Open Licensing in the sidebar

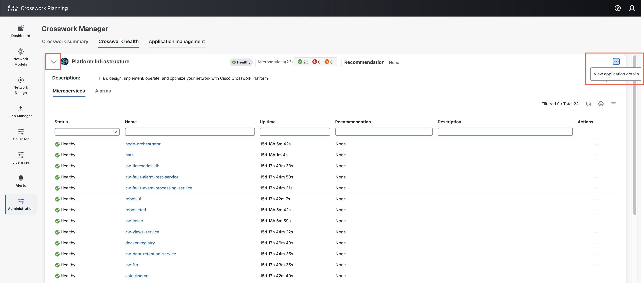[x=20, y=158]
